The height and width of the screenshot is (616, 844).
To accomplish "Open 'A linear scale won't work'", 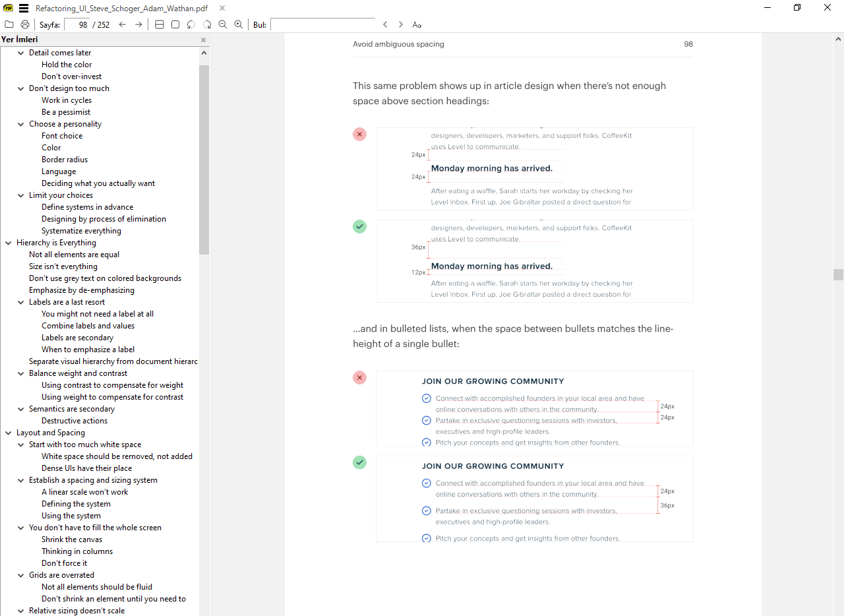I will click(85, 492).
